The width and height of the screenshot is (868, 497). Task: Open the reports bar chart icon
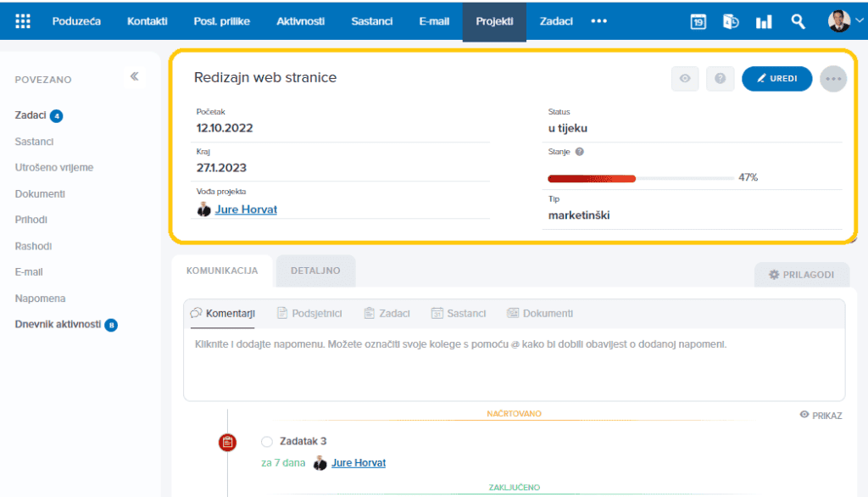[764, 21]
